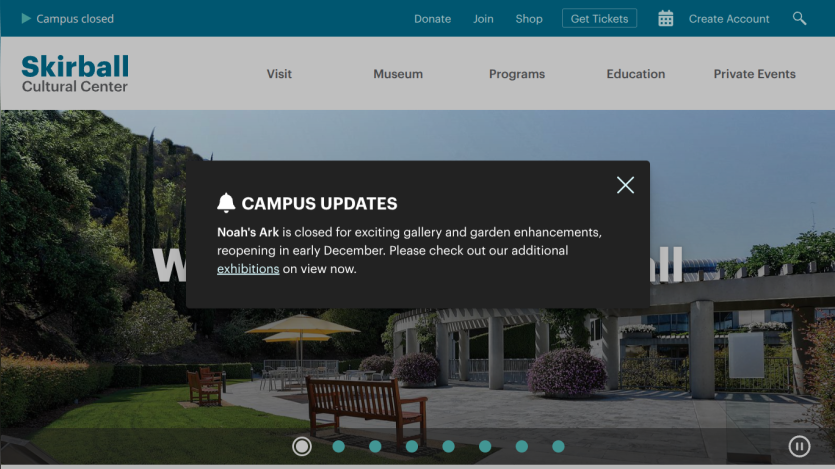Close the Campus Updates popup
The width and height of the screenshot is (835, 469).
coord(625,185)
